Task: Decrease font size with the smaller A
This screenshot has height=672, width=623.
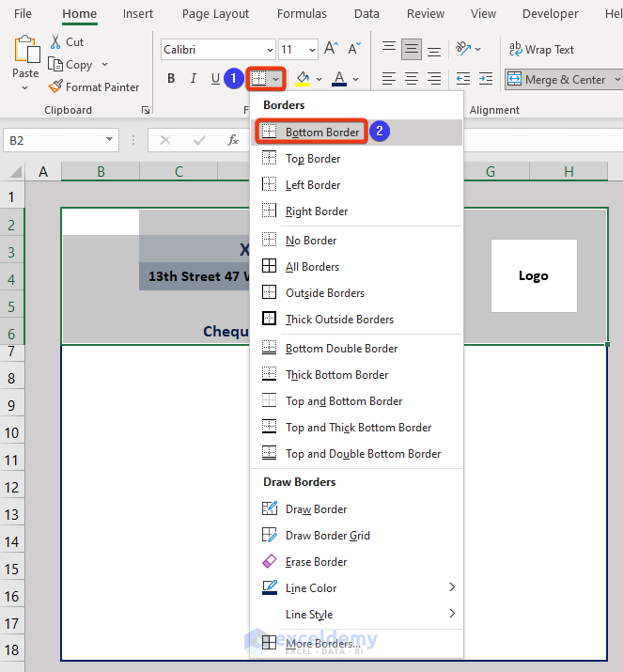Action: coord(354,49)
